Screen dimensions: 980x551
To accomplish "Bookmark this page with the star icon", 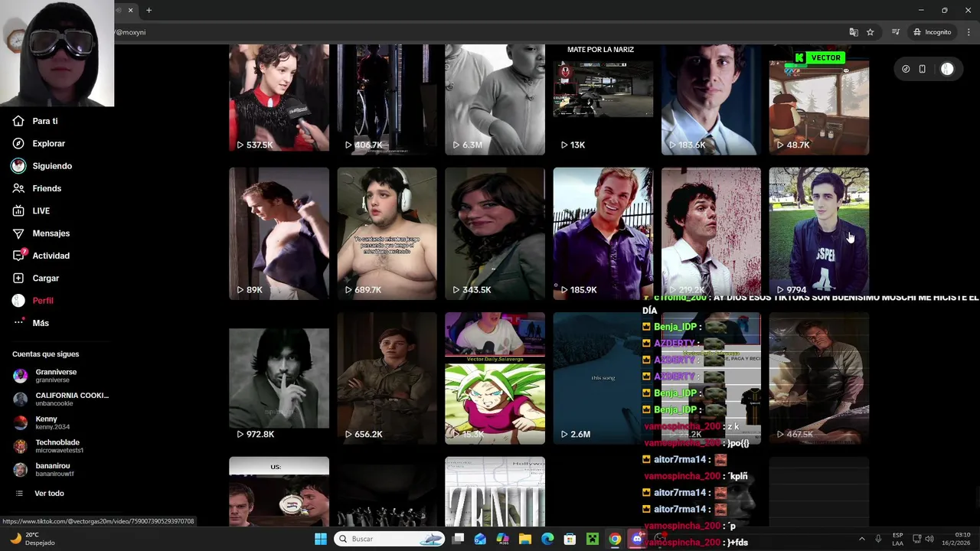I will 871,32.
